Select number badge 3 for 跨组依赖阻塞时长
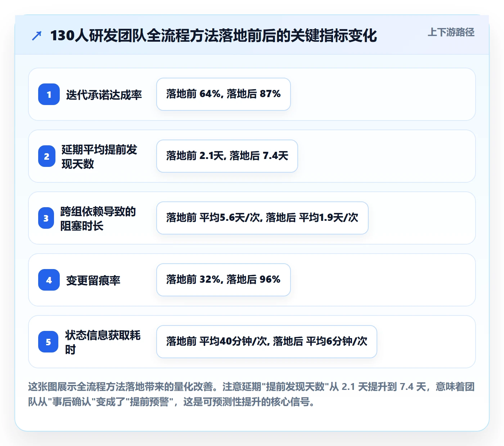The width and height of the screenshot is (504, 446). [x=46, y=218]
